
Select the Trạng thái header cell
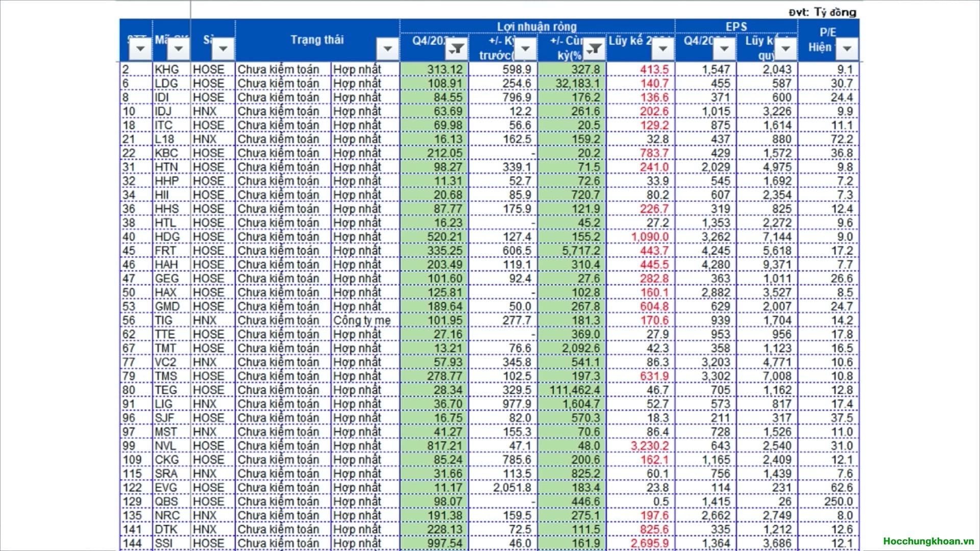316,40
